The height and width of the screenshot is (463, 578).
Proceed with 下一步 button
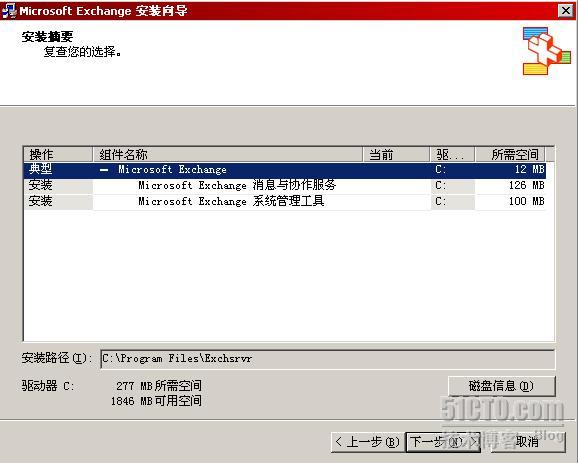(443, 442)
